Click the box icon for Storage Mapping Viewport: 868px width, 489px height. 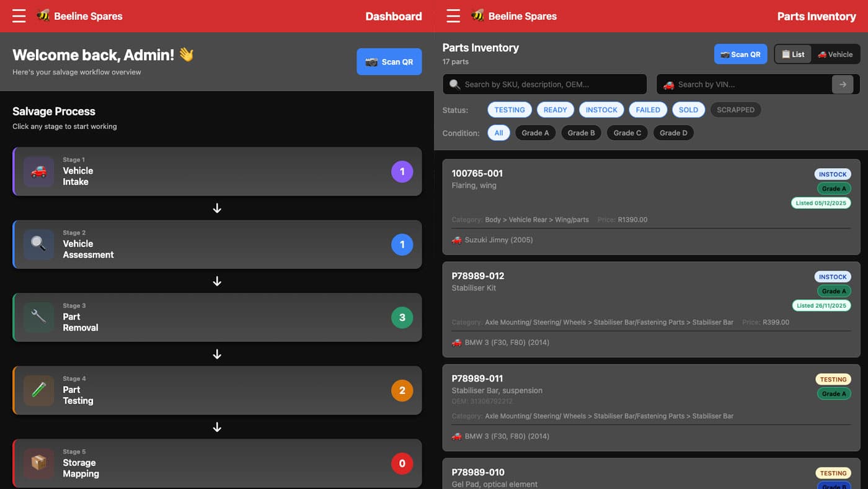click(38, 463)
